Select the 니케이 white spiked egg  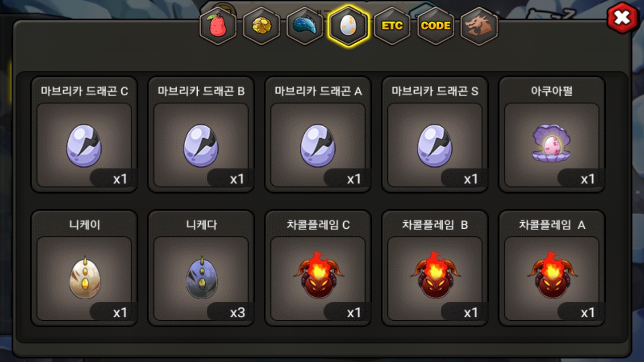84,268
